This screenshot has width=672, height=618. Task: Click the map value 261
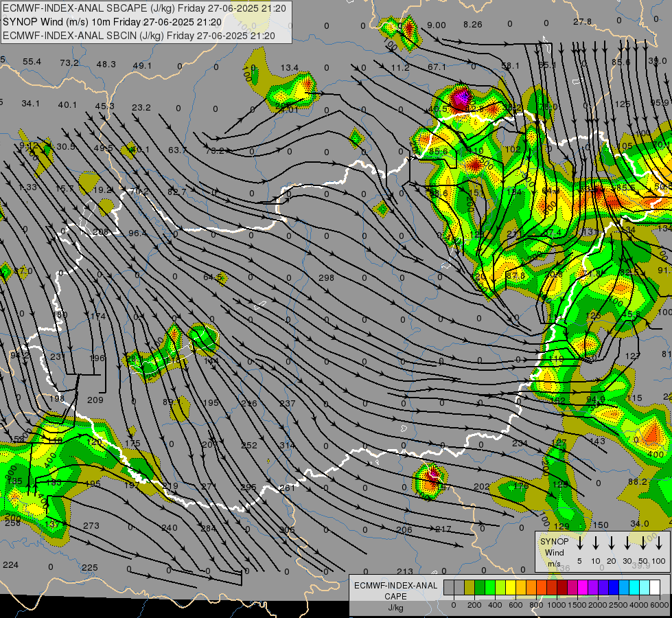click(x=287, y=488)
